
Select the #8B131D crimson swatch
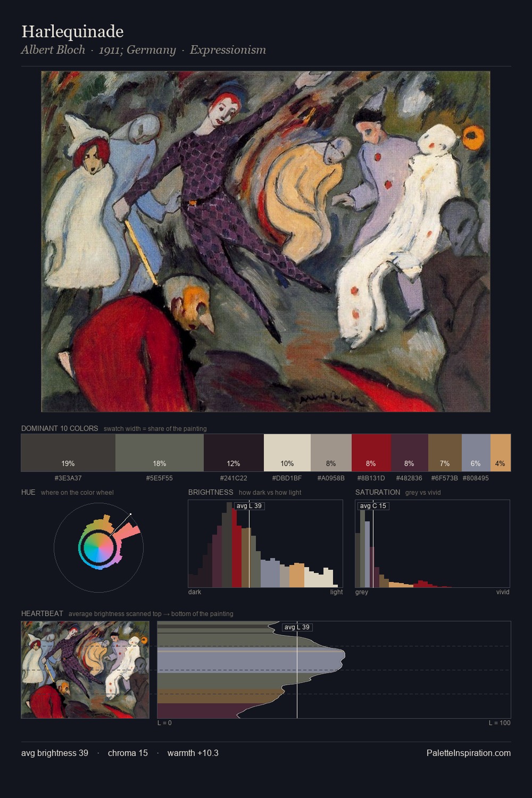coord(371,453)
